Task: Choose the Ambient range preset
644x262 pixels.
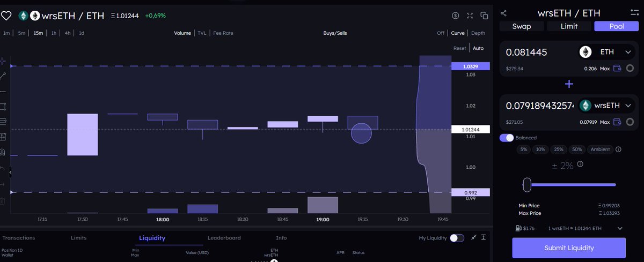Action: (x=600, y=149)
